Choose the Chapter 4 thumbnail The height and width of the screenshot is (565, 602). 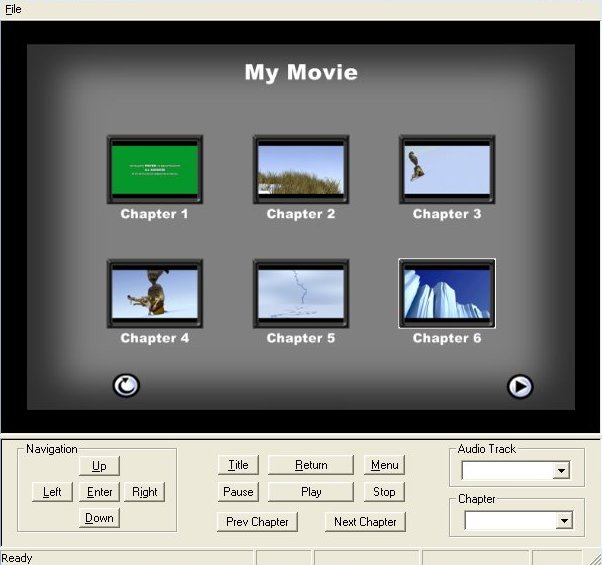tap(155, 294)
